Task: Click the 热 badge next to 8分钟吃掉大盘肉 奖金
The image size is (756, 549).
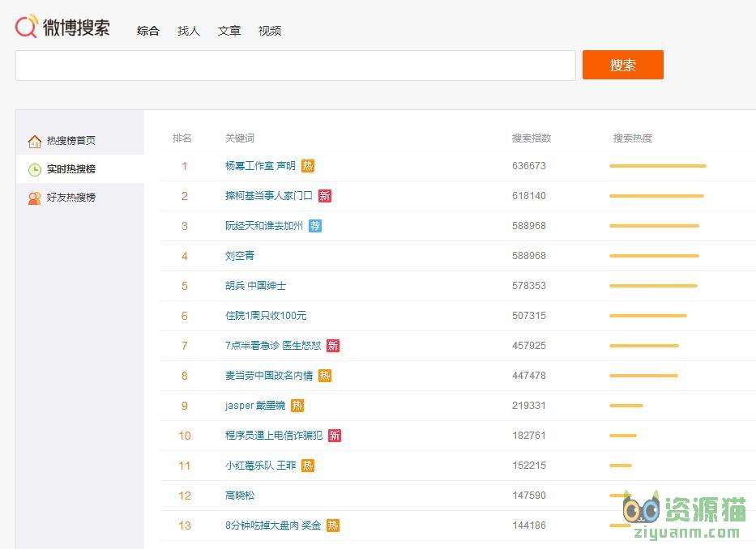Action: pyautogui.click(x=333, y=526)
